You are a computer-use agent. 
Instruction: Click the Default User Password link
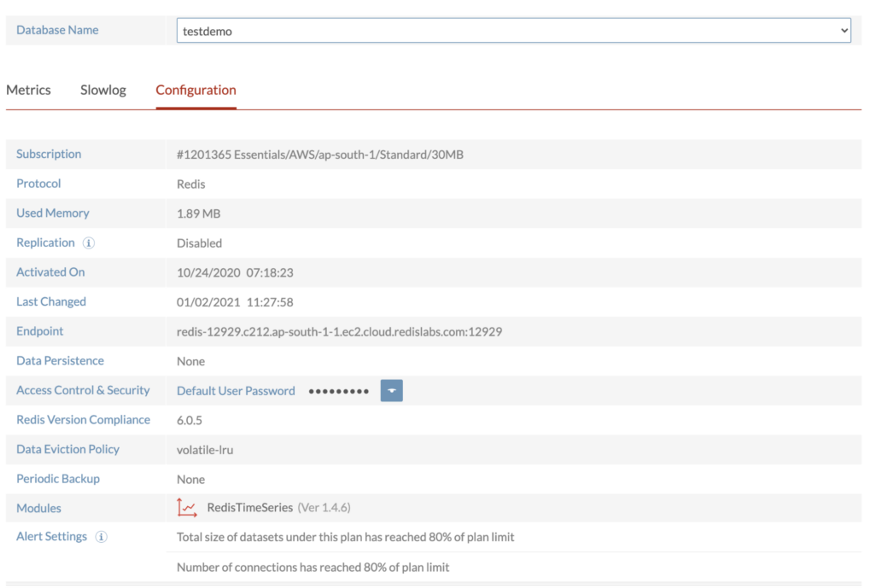tap(236, 391)
